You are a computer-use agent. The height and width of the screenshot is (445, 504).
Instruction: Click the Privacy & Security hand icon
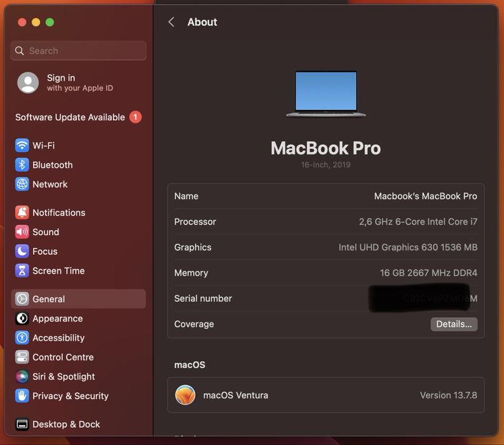pyautogui.click(x=22, y=396)
